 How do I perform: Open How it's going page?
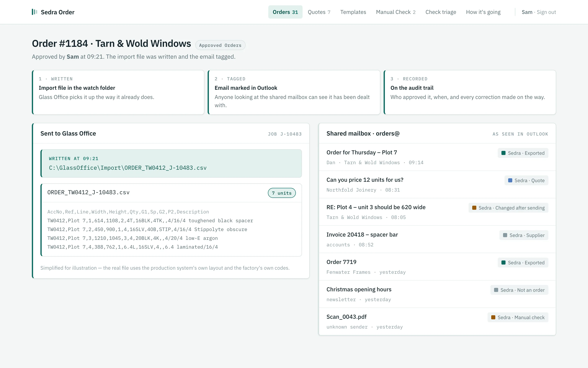pyautogui.click(x=483, y=12)
